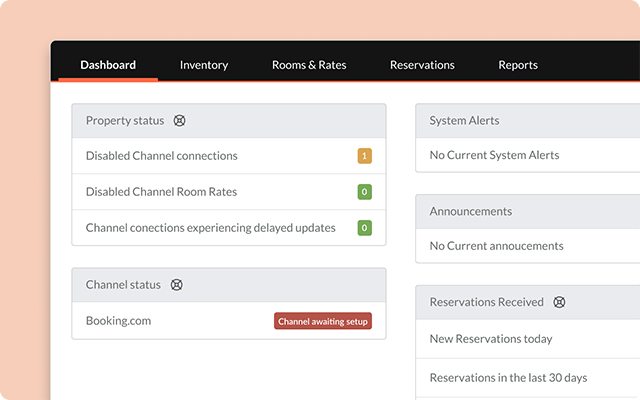The height and width of the screenshot is (400, 640).
Task: Click the Announcements panel header
Action: tap(470, 212)
